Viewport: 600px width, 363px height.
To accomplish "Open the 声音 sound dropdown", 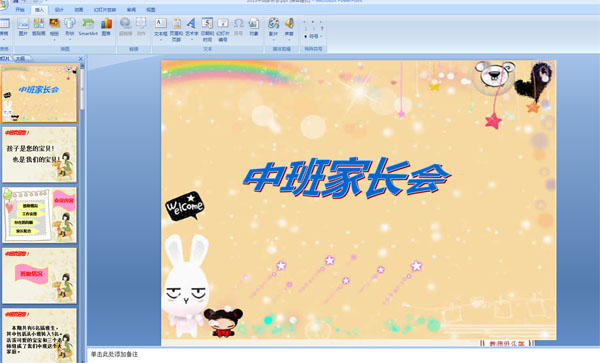I will 289,28.
